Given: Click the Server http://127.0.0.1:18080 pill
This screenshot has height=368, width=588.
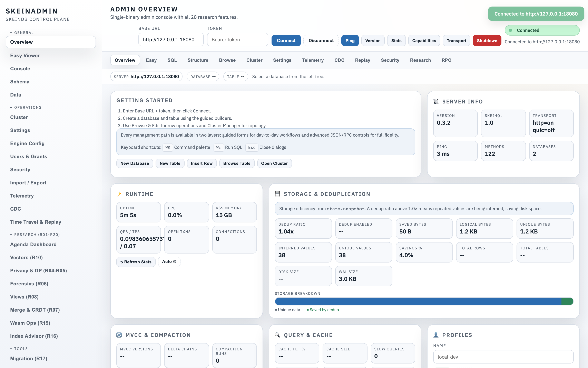Looking at the screenshot, I should (146, 76).
